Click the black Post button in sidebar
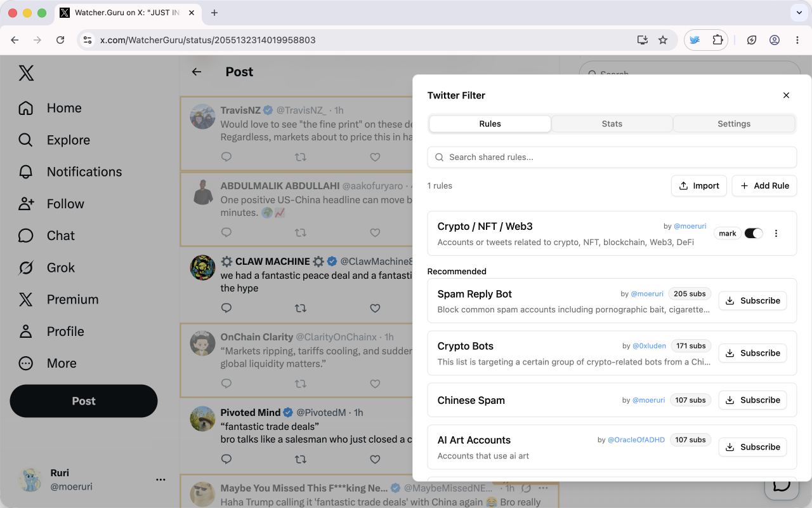Screen dimensions: 812x508 (x=84, y=401)
